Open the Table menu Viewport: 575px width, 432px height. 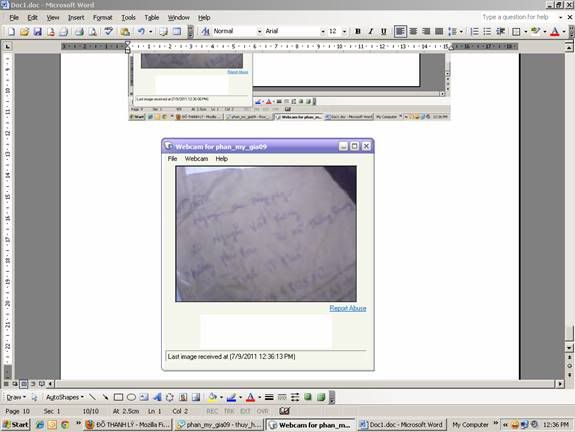(x=151, y=18)
